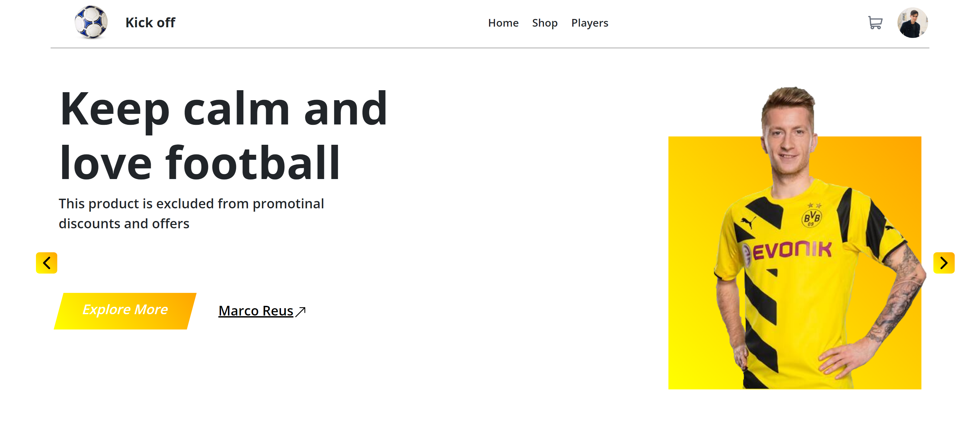980x426 pixels.
Task: Open the shopping cart
Action: point(875,23)
